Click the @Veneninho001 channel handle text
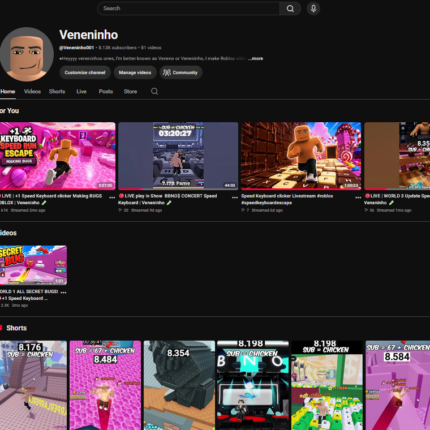Screen dimensions: 430x430 pyautogui.click(x=76, y=48)
